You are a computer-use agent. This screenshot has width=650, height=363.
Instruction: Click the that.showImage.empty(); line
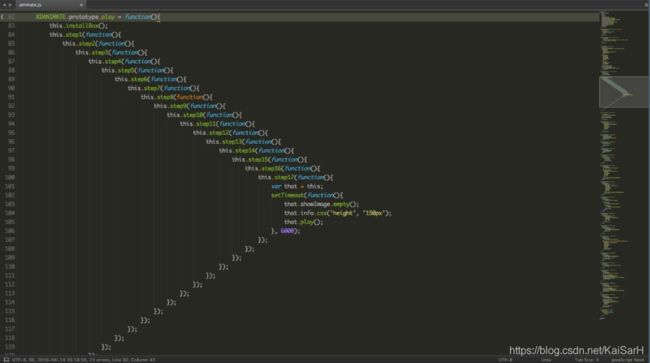[x=322, y=204]
